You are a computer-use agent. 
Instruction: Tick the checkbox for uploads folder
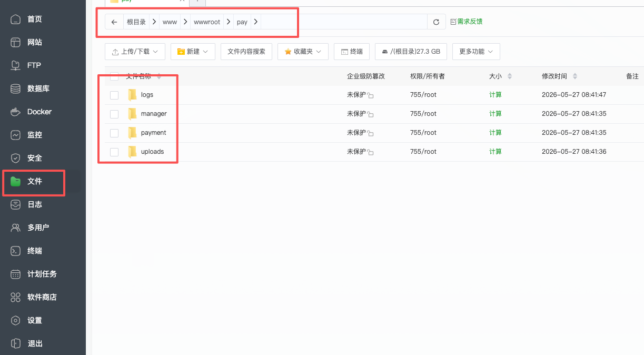(x=114, y=152)
